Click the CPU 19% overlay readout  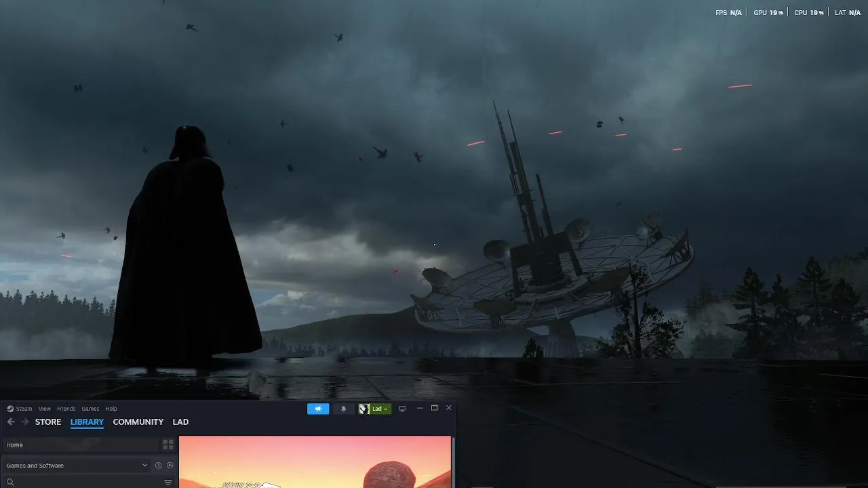point(809,12)
